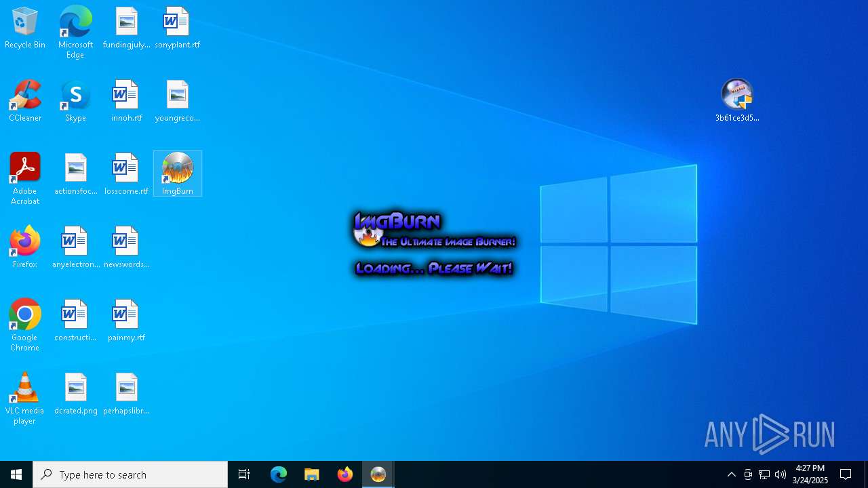The height and width of the screenshot is (488, 868).
Task: Select the VLC media player shortcut
Action: click(25, 399)
